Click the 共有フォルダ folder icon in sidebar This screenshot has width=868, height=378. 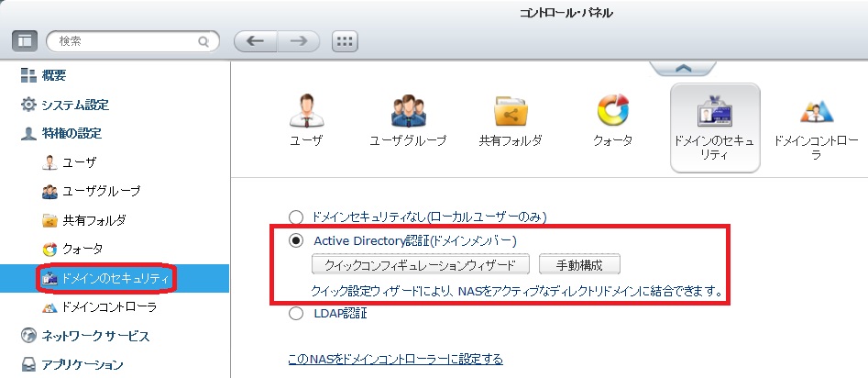coord(50,220)
